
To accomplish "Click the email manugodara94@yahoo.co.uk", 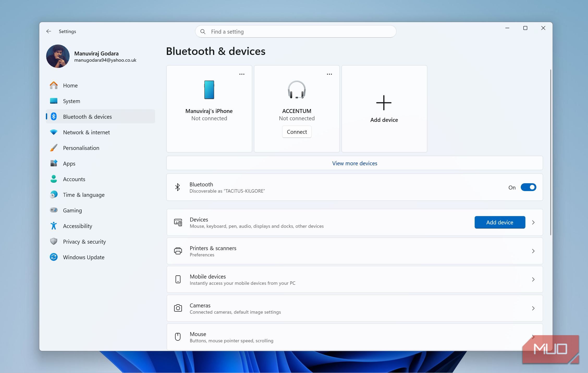I will tap(105, 60).
